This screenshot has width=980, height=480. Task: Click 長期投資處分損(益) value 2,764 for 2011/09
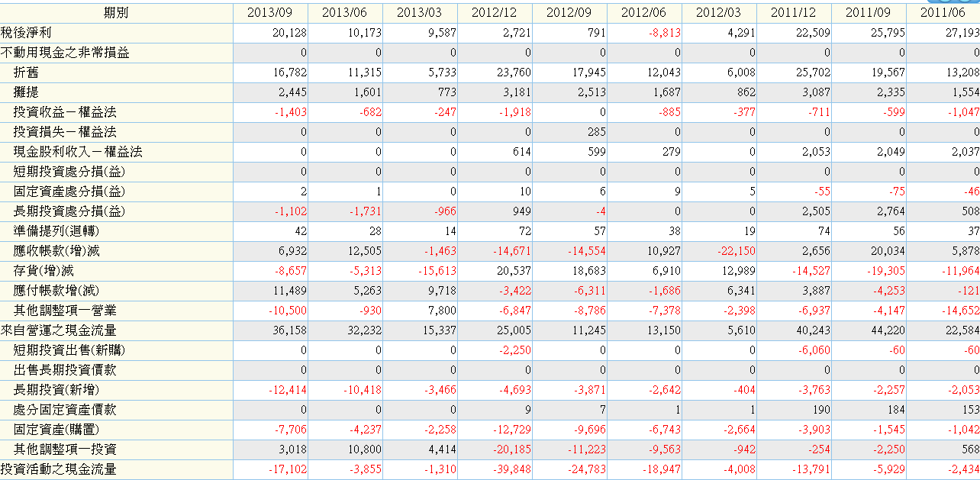click(891, 211)
